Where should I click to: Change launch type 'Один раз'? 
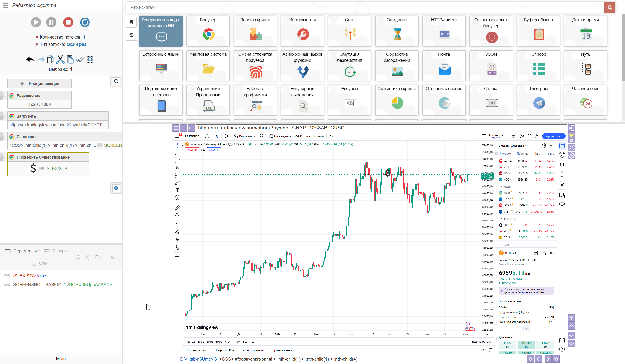[x=76, y=44]
